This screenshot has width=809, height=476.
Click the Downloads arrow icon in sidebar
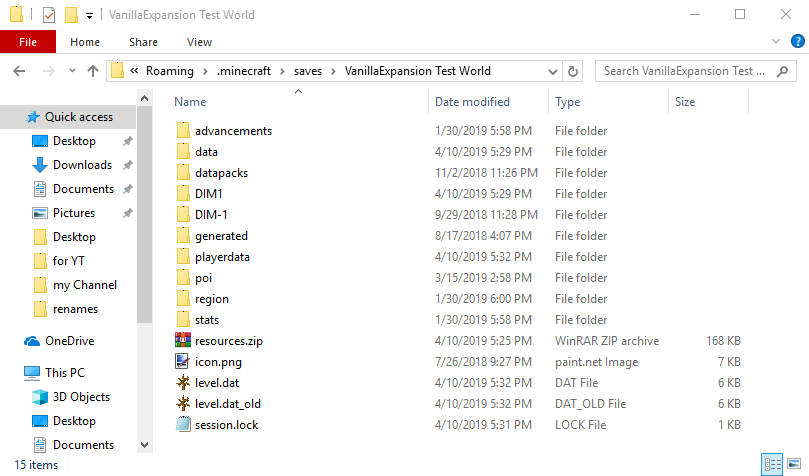(40, 165)
